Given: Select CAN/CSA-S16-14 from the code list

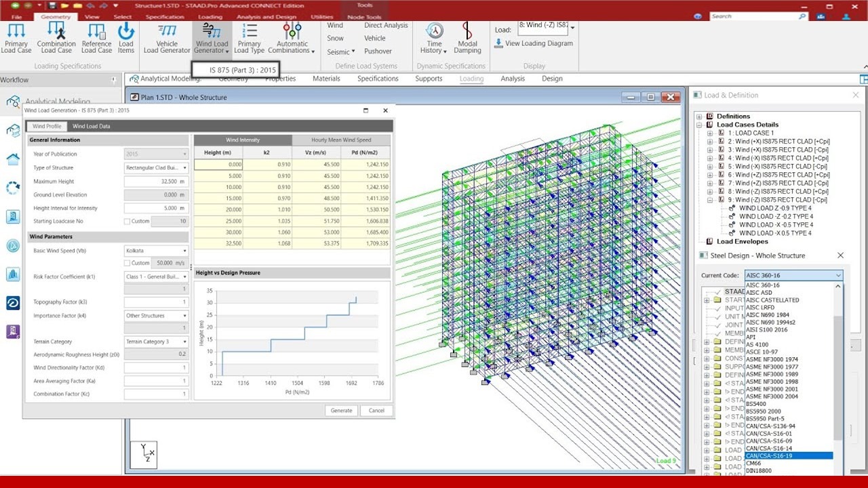Looking at the screenshot, I should click(x=769, y=448).
